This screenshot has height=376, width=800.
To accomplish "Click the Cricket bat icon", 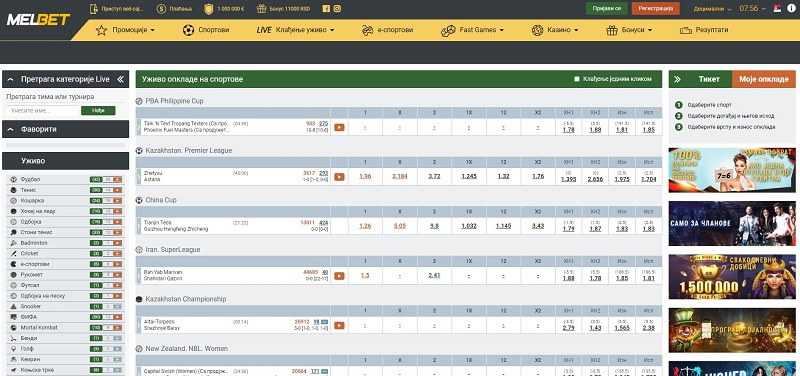I will [x=13, y=254].
